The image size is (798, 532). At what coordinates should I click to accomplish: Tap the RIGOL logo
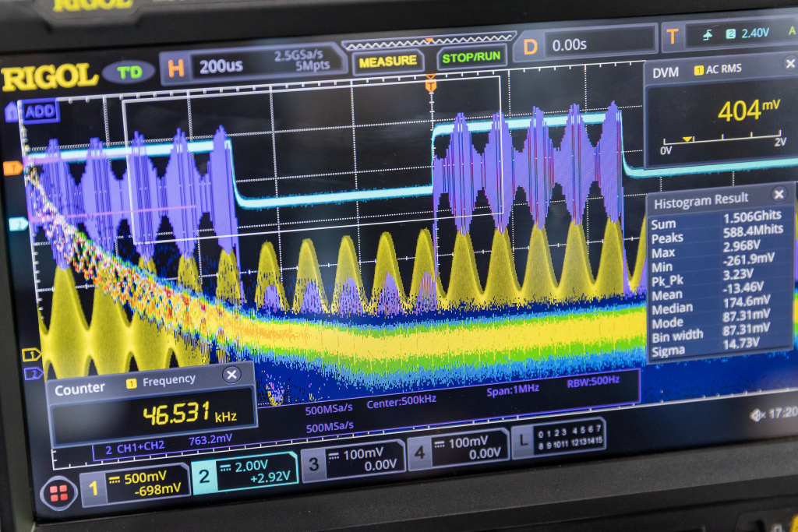[x=50, y=78]
